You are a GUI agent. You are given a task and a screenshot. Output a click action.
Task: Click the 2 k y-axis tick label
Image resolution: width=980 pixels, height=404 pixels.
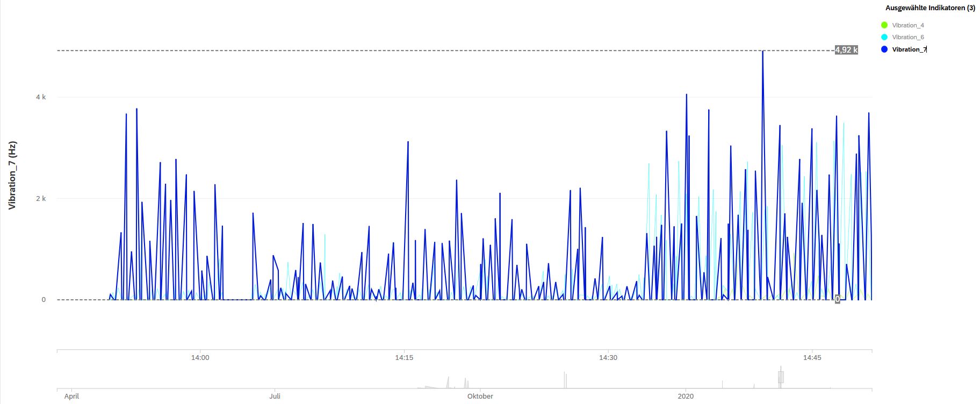[x=41, y=199]
